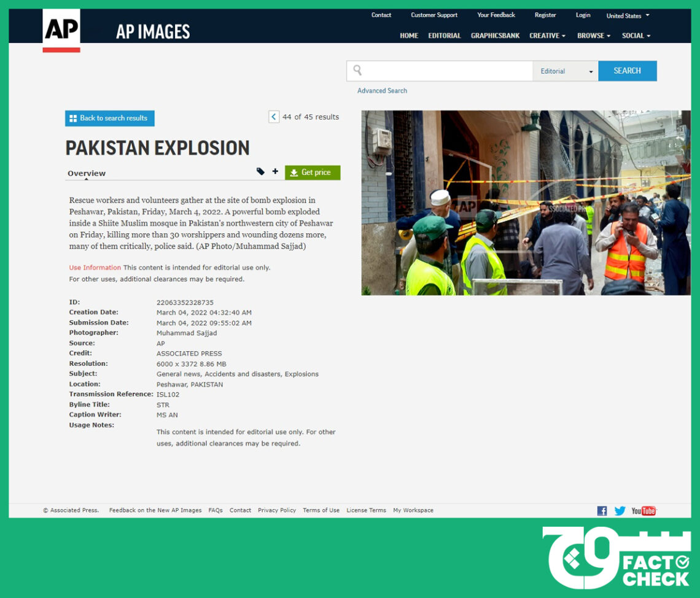This screenshot has width=700, height=598.
Task: Open Terms of Use footer link
Action: 321,510
